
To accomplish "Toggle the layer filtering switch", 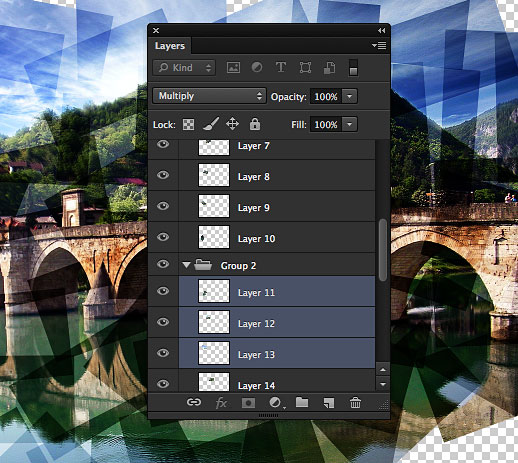I will (353, 68).
